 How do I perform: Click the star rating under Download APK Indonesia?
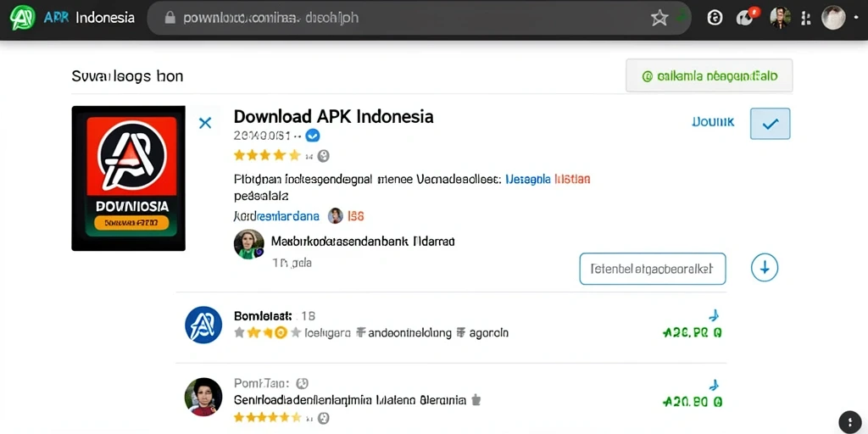pyautogui.click(x=267, y=155)
